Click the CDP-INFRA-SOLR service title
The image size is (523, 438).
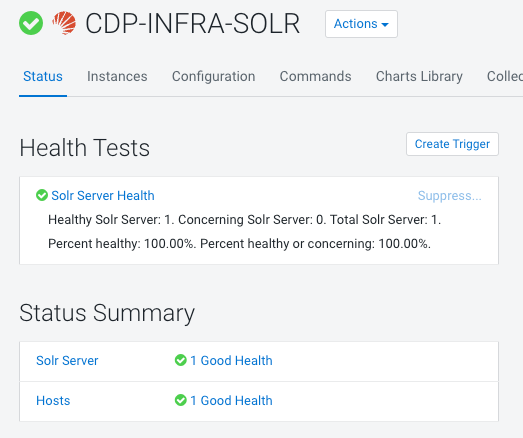(192, 24)
